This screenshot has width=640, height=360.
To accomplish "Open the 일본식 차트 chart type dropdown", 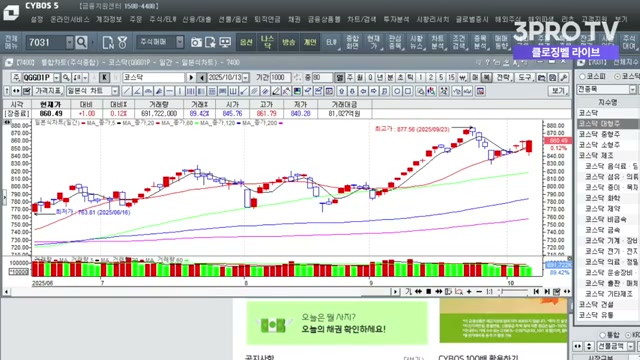I will pyautogui.click(x=115, y=91).
